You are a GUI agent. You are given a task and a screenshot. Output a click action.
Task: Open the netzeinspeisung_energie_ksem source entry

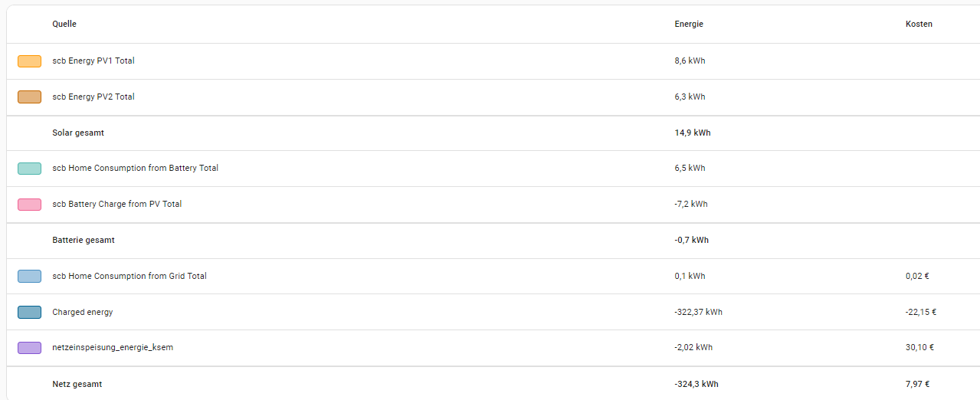click(x=113, y=348)
